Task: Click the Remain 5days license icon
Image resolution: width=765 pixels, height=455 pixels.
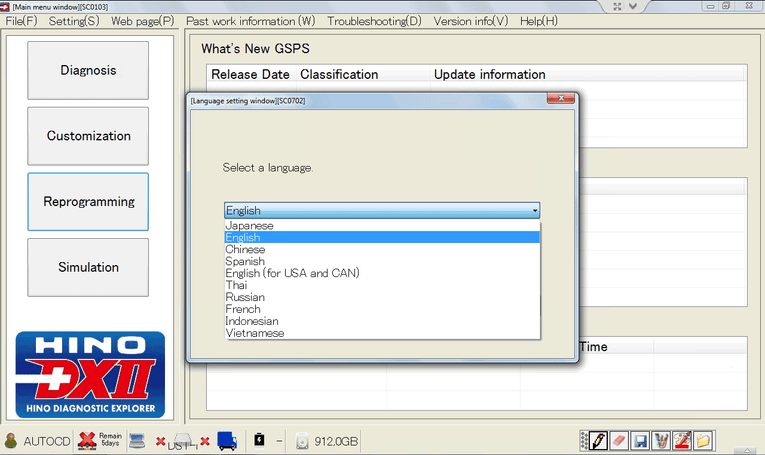Action: point(87,441)
